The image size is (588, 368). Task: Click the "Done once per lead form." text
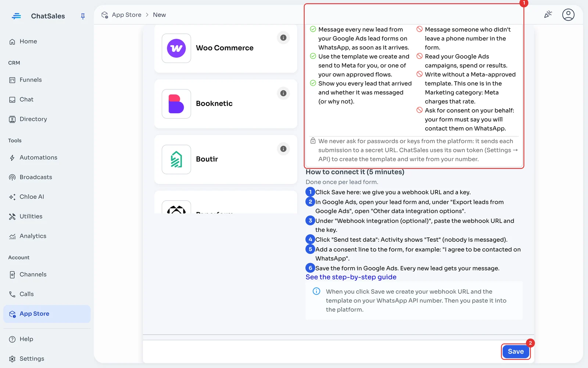(x=342, y=182)
